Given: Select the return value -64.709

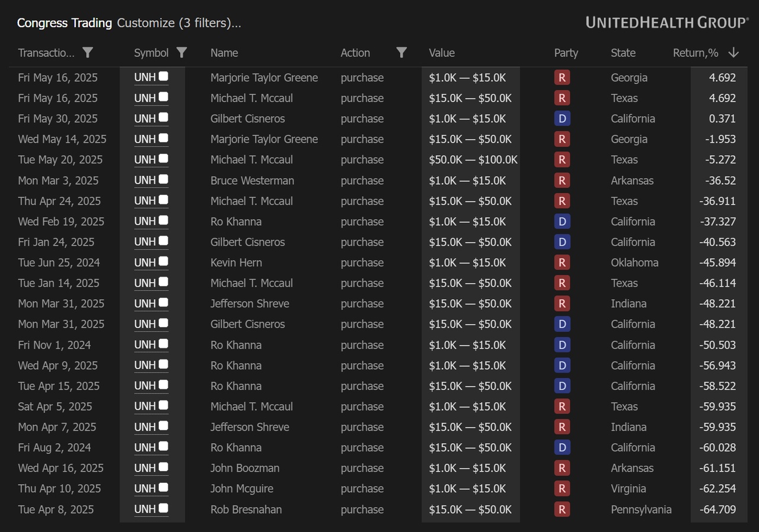Looking at the screenshot, I should click(x=717, y=509).
